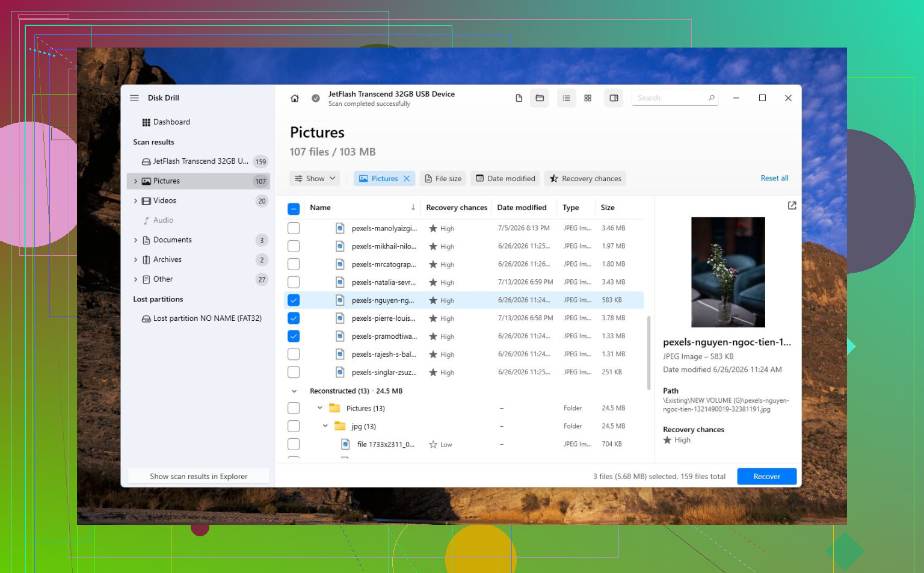Open preview in external window icon
The image size is (924, 573).
[x=792, y=206]
